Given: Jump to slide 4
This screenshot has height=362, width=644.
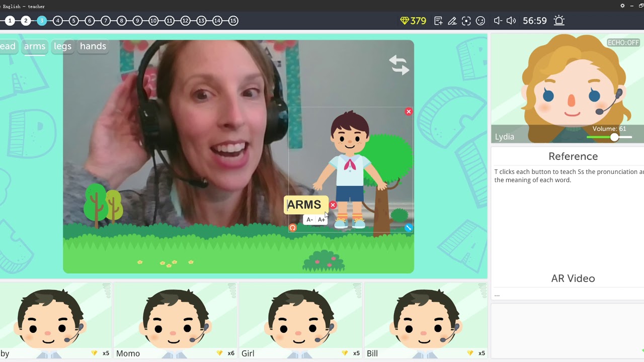Looking at the screenshot, I should pyautogui.click(x=58, y=21).
